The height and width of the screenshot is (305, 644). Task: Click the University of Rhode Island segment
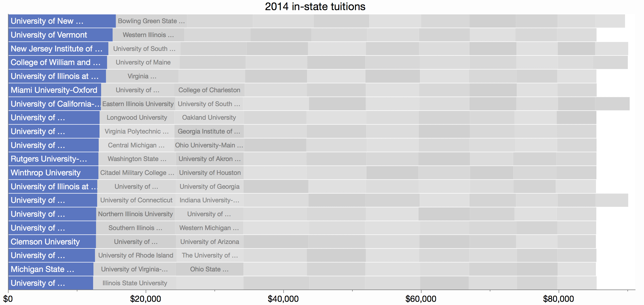coord(136,255)
